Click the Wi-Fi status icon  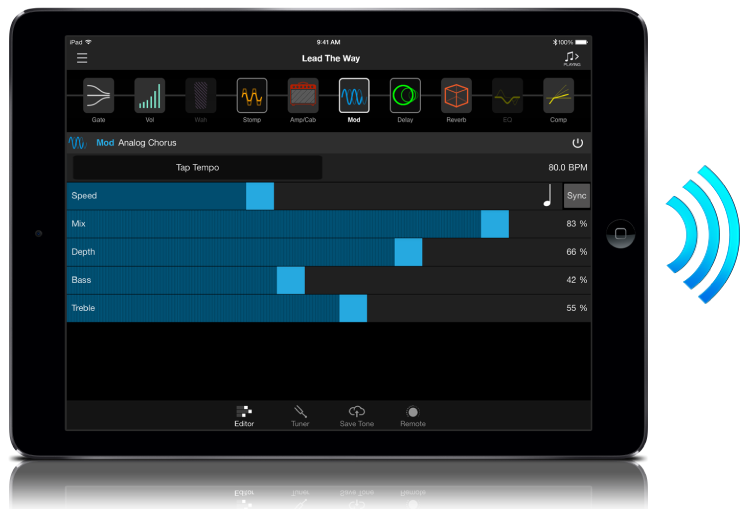[x=88, y=42]
